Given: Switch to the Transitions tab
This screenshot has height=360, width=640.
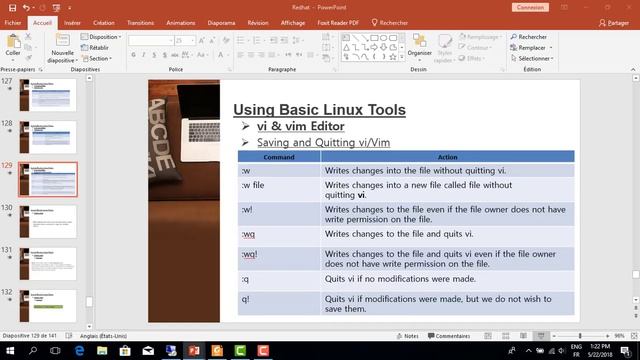Looking at the screenshot, I should pyautogui.click(x=140, y=23).
